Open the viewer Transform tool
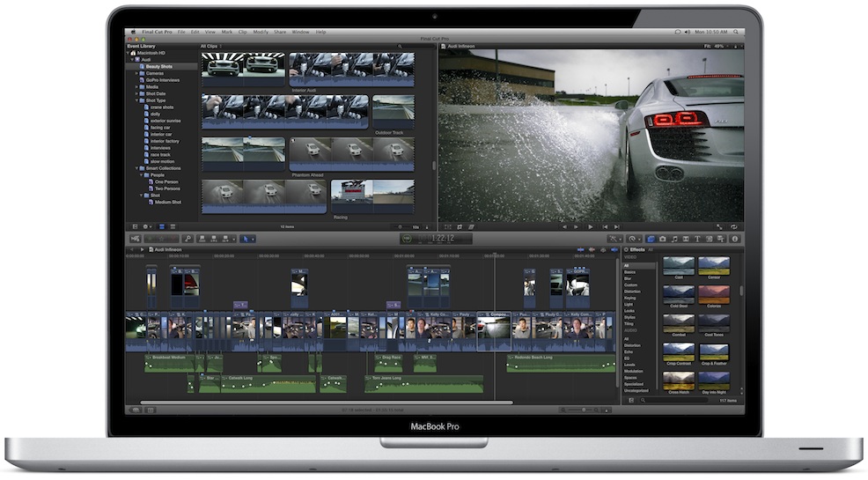This screenshot has height=480, width=868. pos(448,227)
